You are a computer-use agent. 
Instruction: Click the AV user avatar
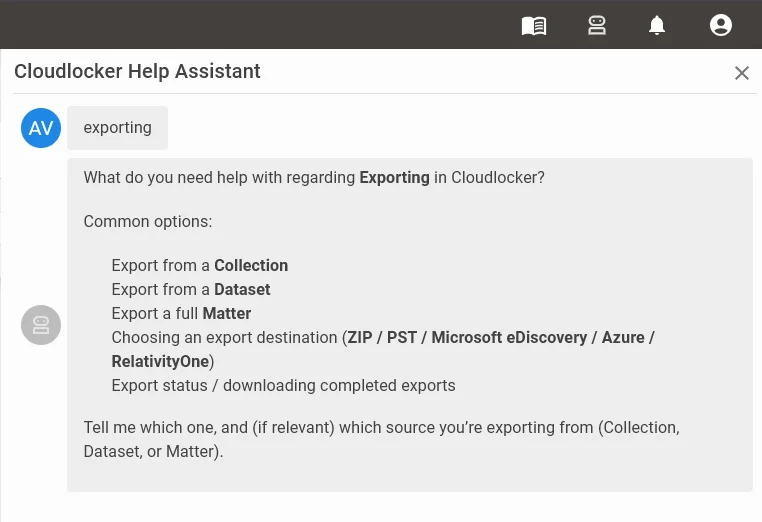(x=41, y=128)
